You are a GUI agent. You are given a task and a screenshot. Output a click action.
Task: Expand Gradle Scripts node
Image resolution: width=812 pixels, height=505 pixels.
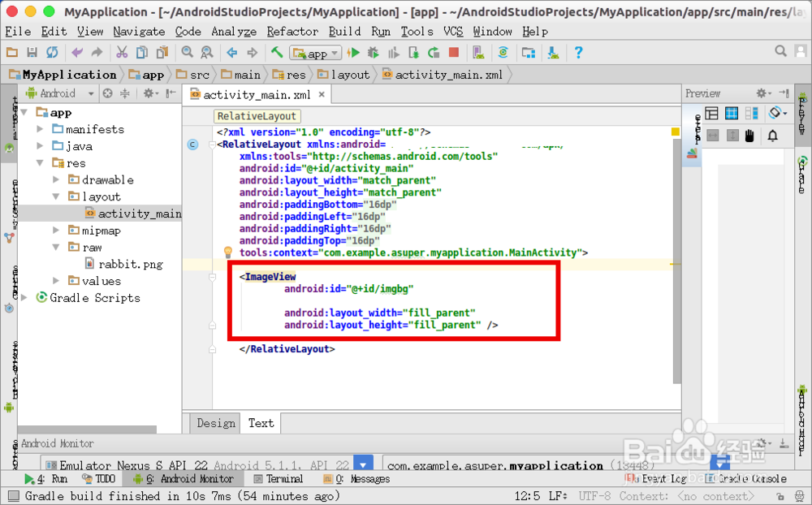click(24, 298)
